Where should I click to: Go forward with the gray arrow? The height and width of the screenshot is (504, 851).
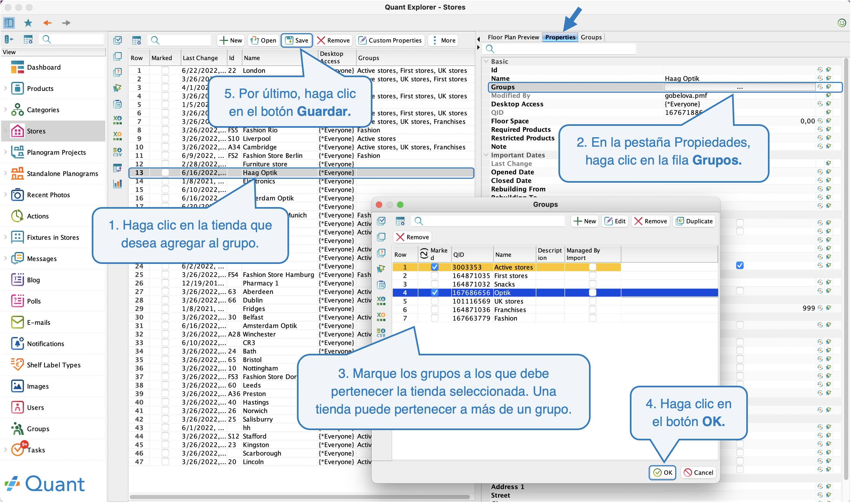point(66,23)
